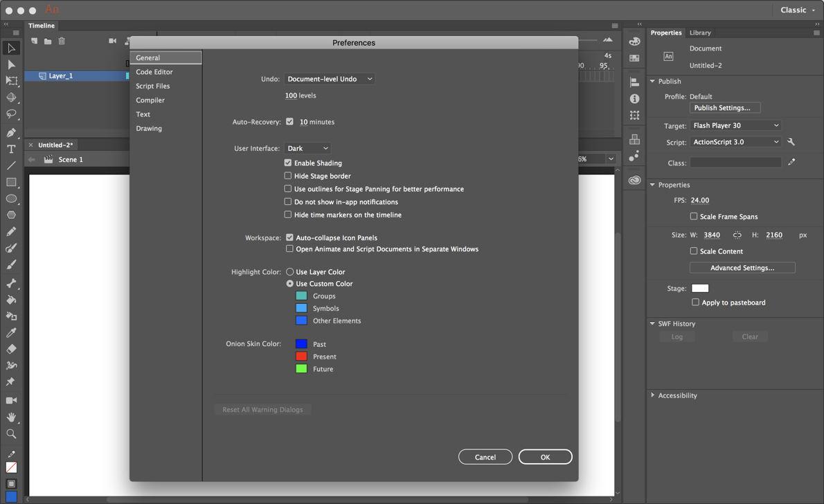Pick the Zoom tool
Viewport: 824px width, 504px height.
click(x=11, y=433)
